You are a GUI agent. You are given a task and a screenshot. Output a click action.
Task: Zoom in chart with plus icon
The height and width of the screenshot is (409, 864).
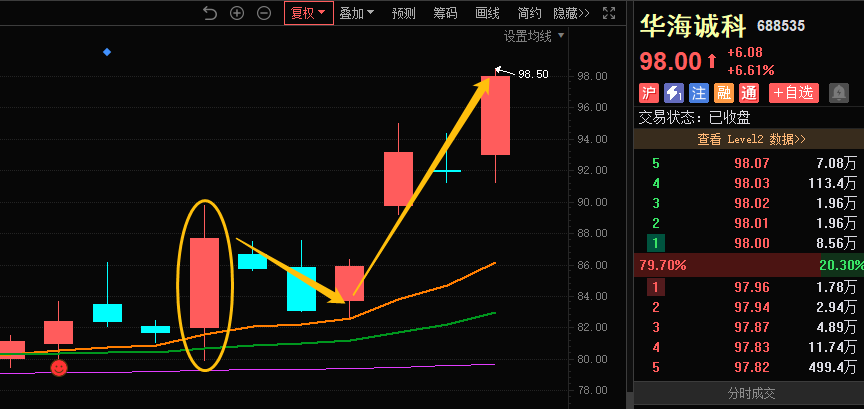(237, 13)
